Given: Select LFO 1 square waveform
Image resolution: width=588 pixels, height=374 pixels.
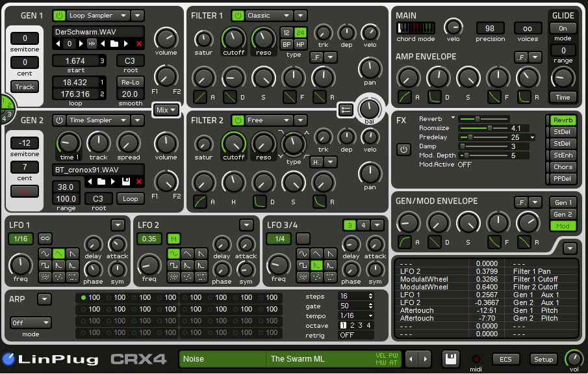Looking at the screenshot, I should (x=45, y=265).
